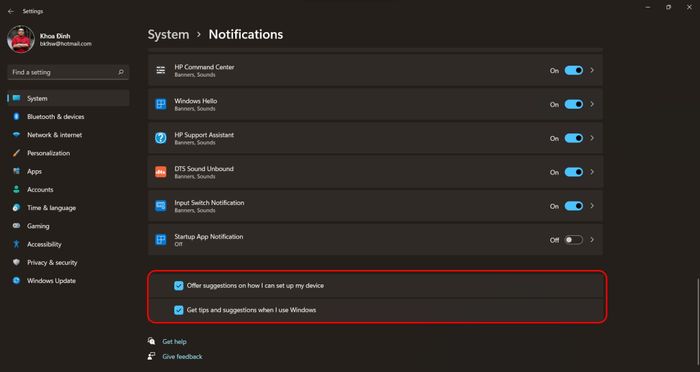This screenshot has width=700, height=372.
Task: Go to Network & internet
Action: click(x=68, y=135)
